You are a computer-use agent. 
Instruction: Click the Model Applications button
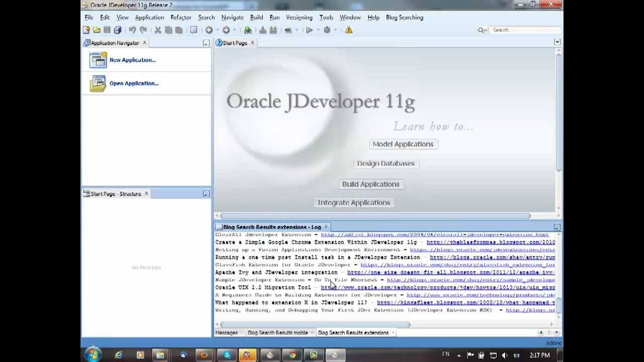pos(403,144)
